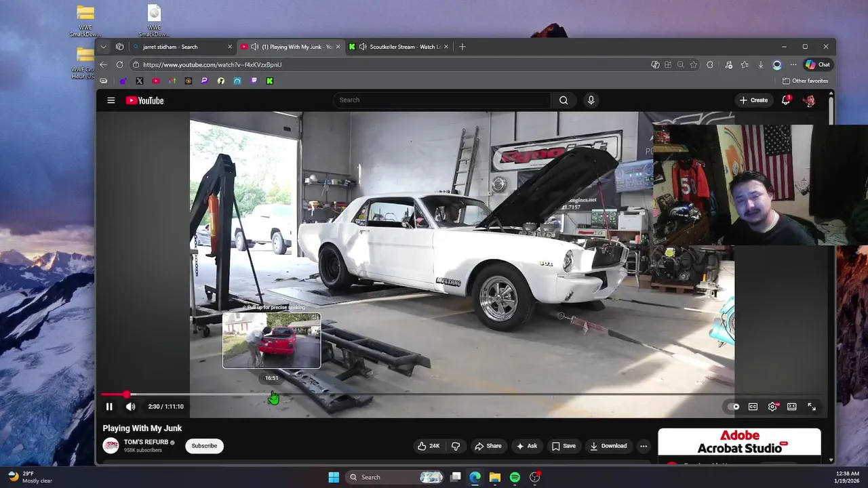Open File Explorer from taskbar
Screen dimensions: 868x488
tap(495, 477)
